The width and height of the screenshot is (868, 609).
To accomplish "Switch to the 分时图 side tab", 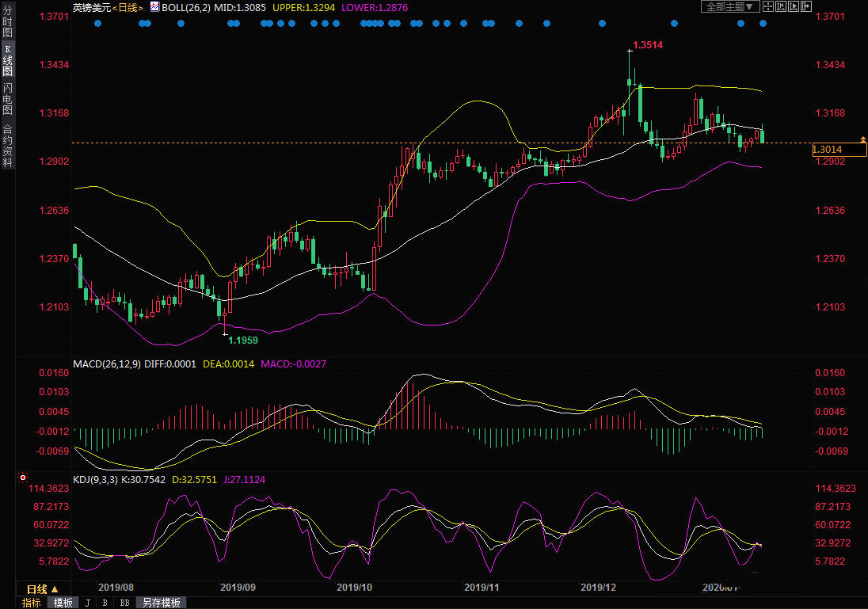I will click(7, 23).
